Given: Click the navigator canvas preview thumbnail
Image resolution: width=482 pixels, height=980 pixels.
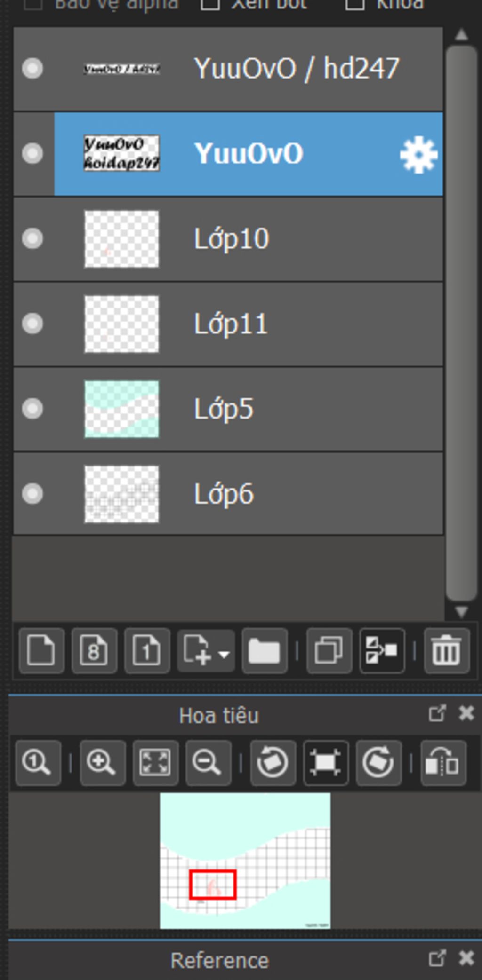Looking at the screenshot, I should (x=245, y=861).
